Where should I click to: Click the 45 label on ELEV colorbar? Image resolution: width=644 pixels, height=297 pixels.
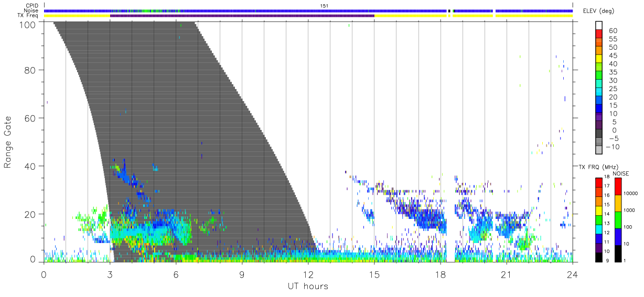(612, 56)
